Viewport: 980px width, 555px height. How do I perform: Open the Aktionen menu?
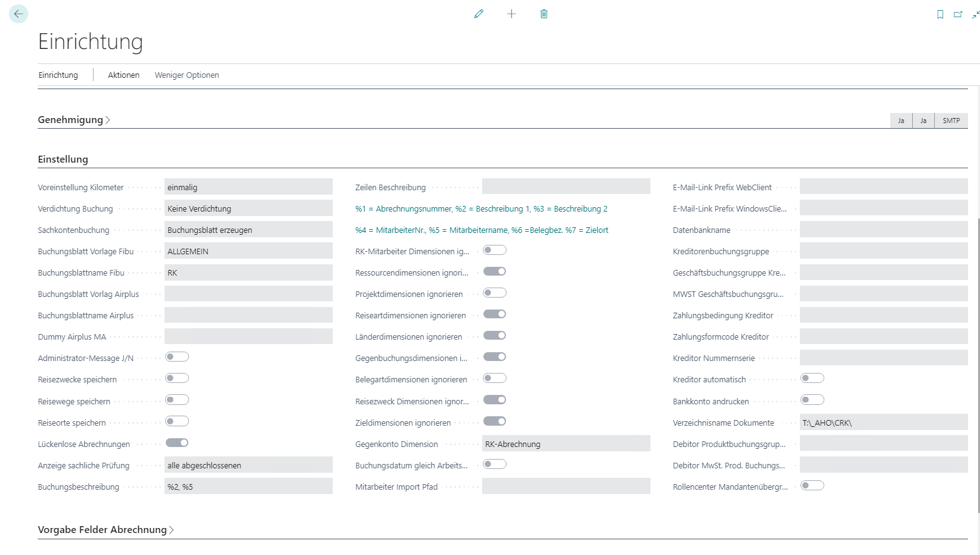(124, 75)
